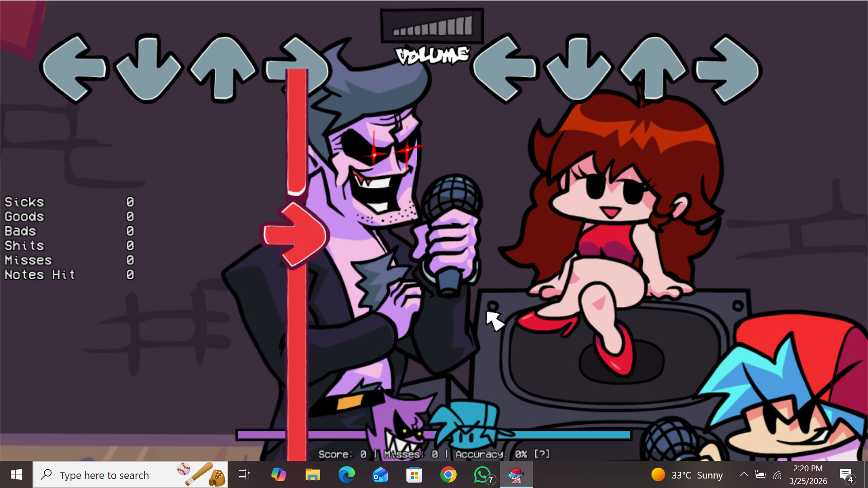
Task: Show hidden system tray icons
Action: [x=744, y=474]
